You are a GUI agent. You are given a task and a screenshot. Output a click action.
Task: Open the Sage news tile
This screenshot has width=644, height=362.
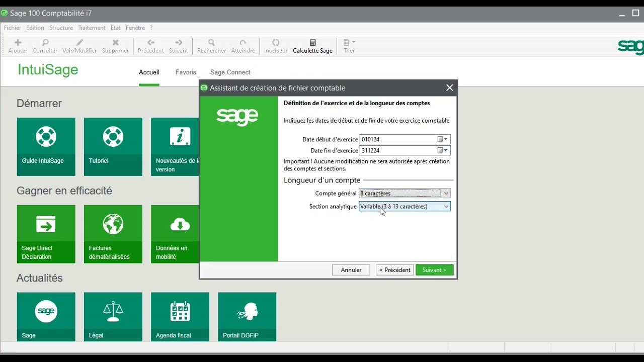coord(46,317)
